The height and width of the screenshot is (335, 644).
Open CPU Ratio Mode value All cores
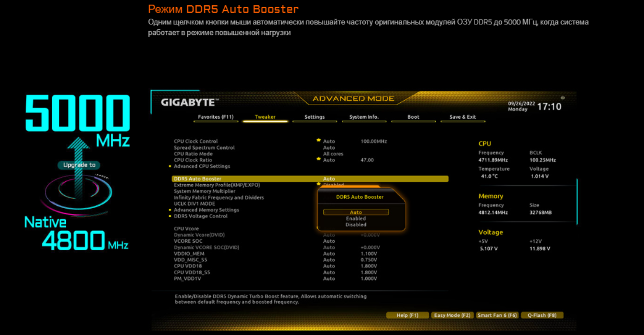pos(333,154)
